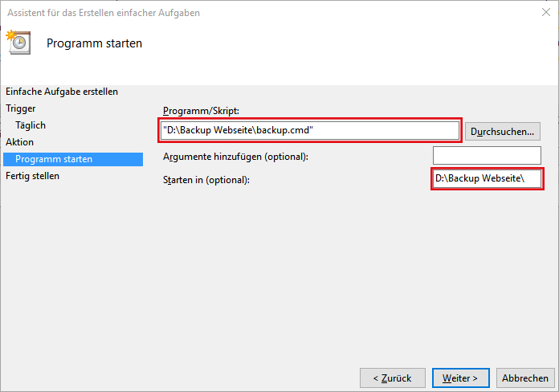The height and width of the screenshot is (392, 559).
Task: Click highlighted 'Programm starten' sidebar item
Action: pos(54,159)
